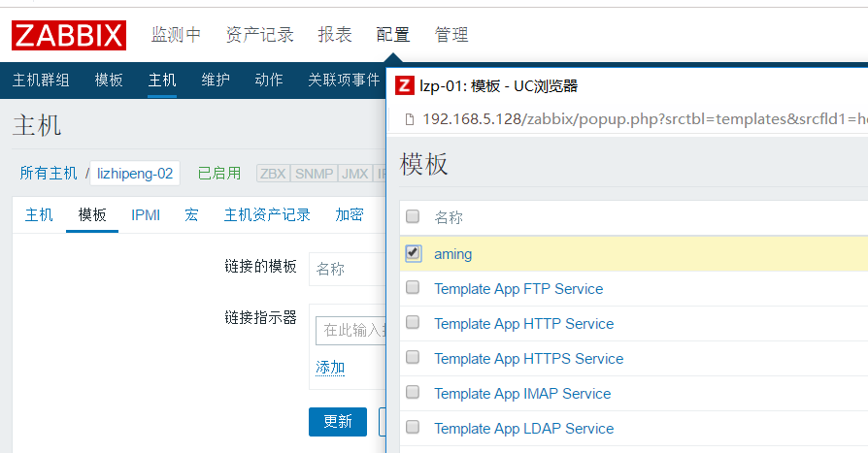Go to 主机群组 submenu

point(41,81)
